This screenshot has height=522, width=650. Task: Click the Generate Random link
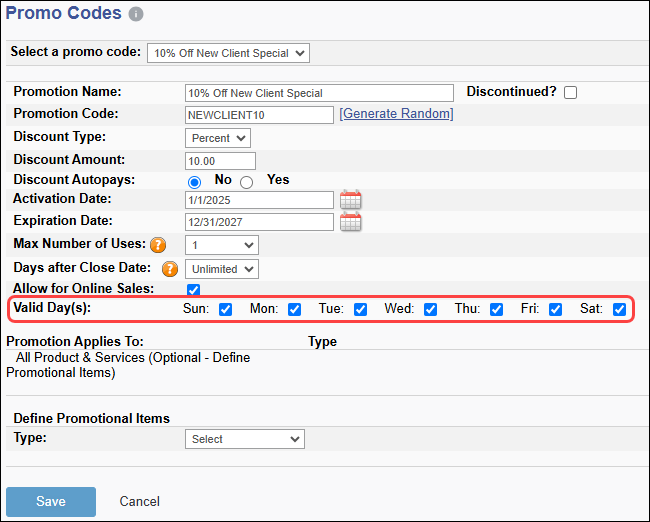[396, 114]
